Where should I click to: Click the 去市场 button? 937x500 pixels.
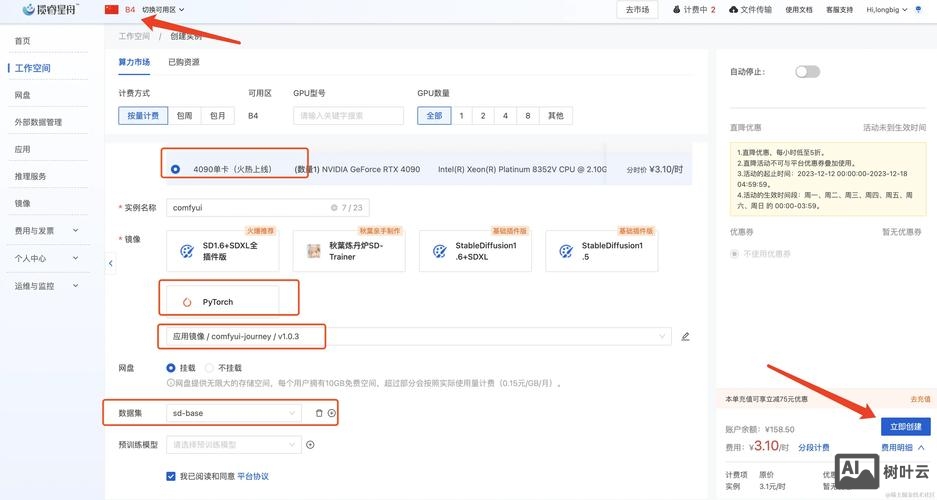pyautogui.click(x=637, y=10)
